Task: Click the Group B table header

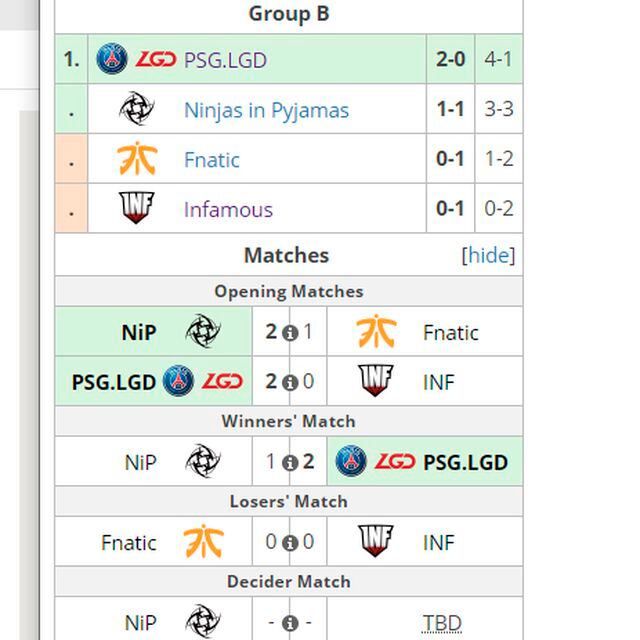Action: pyautogui.click(x=288, y=14)
